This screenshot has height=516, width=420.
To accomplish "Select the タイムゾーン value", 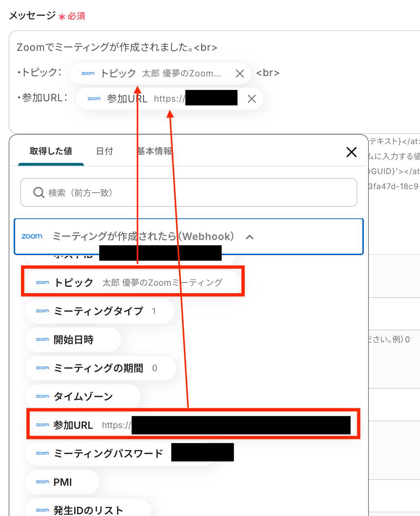I will [82, 396].
